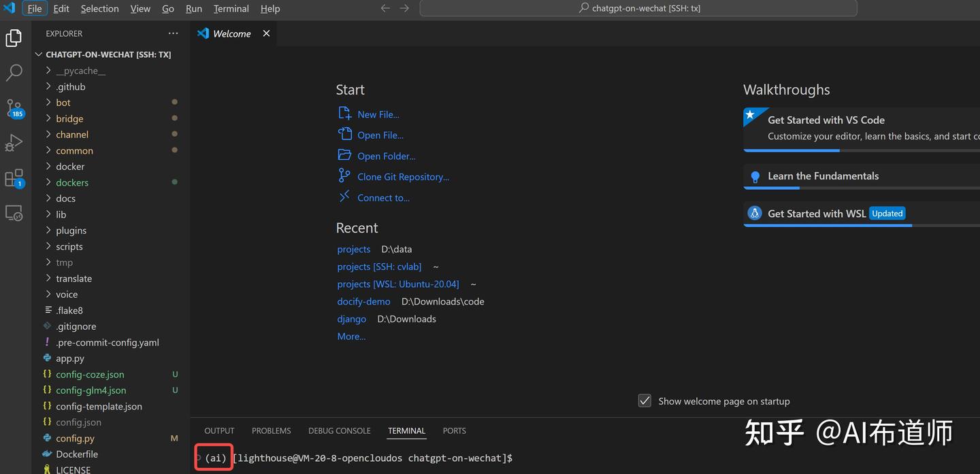Open the Search view in activity bar

14,73
